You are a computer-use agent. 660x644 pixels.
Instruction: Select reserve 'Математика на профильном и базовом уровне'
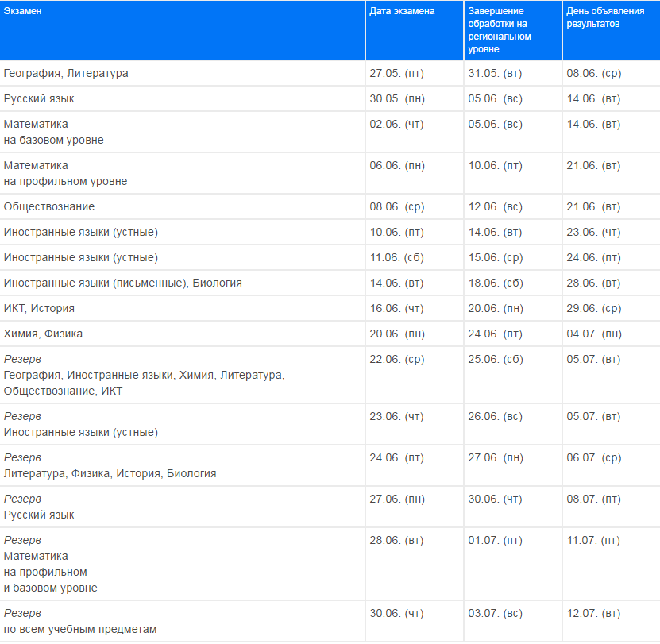pyautogui.click(x=182, y=564)
